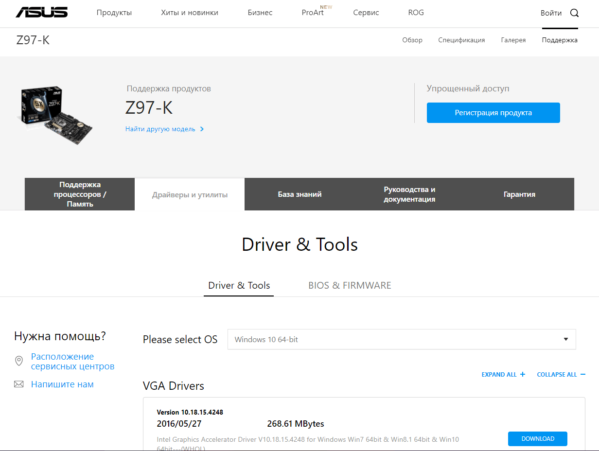The image size is (599, 451).
Task: Open the ROG menu item
Action: pos(416,13)
